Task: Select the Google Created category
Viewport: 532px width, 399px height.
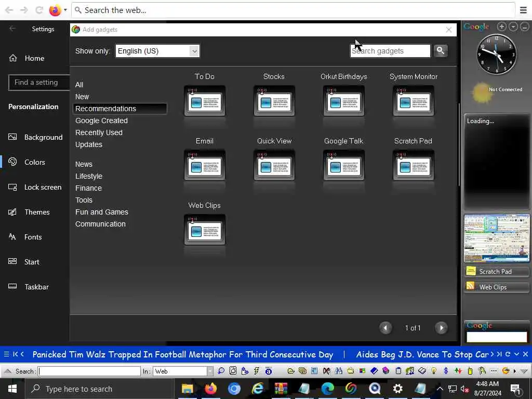Action: coord(101,121)
